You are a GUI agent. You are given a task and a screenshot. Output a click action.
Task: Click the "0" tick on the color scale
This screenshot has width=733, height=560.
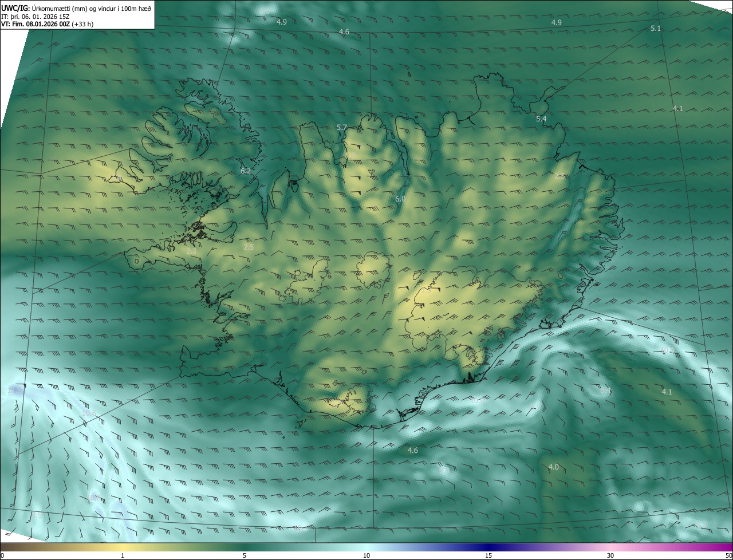point(2,555)
